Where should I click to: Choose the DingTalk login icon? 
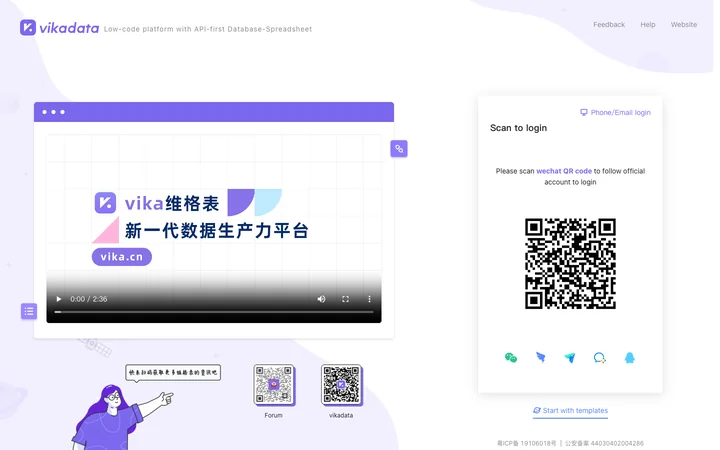tap(540, 357)
